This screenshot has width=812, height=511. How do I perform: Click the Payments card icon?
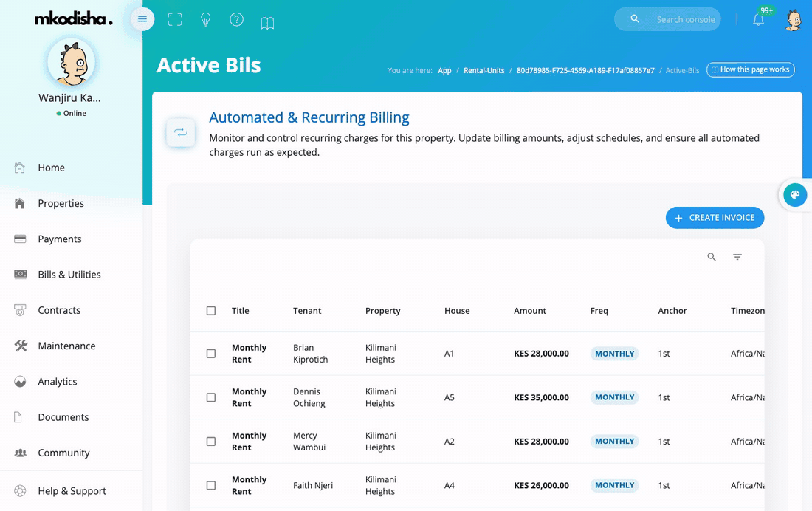(x=20, y=239)
